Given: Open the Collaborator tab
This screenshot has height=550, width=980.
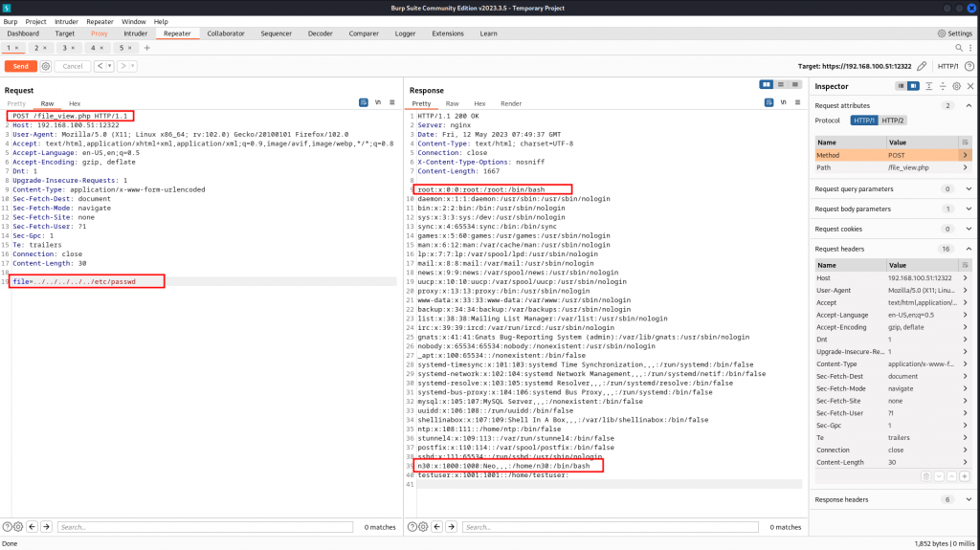Looking at the screenshot, I should (226, 33).
